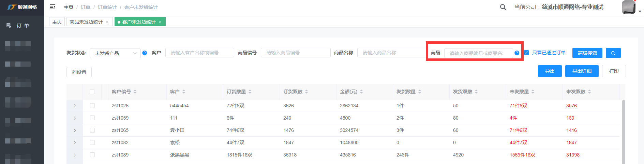The image size is (644, 164).
Task: Collapse the sidebar with the menu toggle icon
Action: tap(53, 7)
